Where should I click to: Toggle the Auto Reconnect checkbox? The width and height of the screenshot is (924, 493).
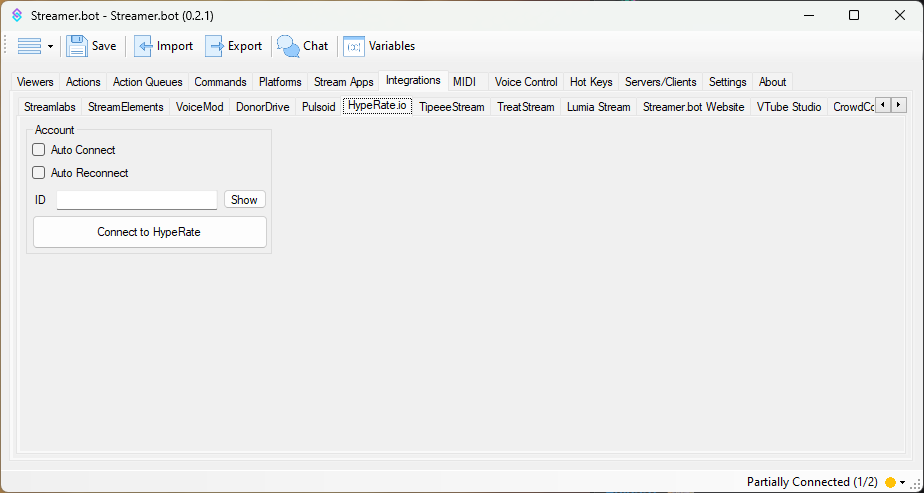pyautogui.click(x=39, y=173)
